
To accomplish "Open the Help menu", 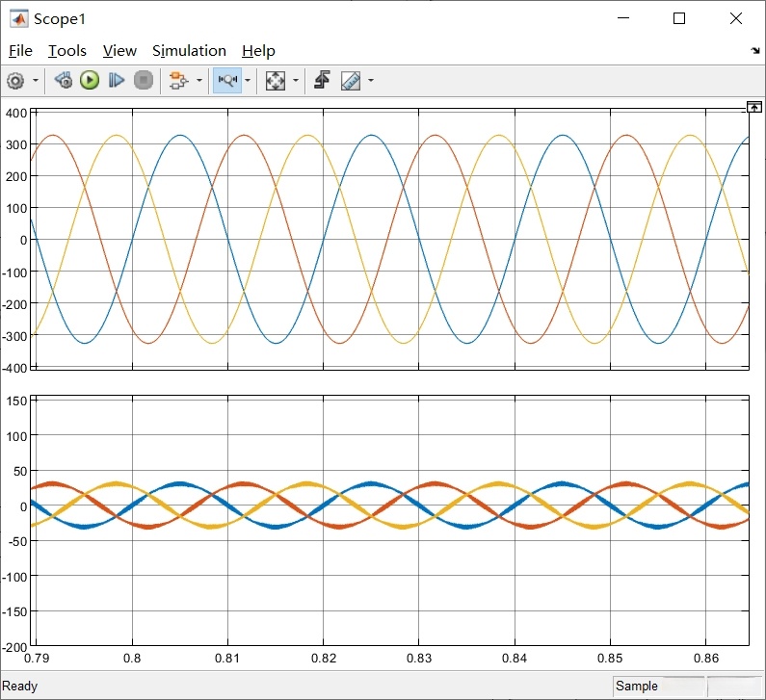I will (258, 51).
